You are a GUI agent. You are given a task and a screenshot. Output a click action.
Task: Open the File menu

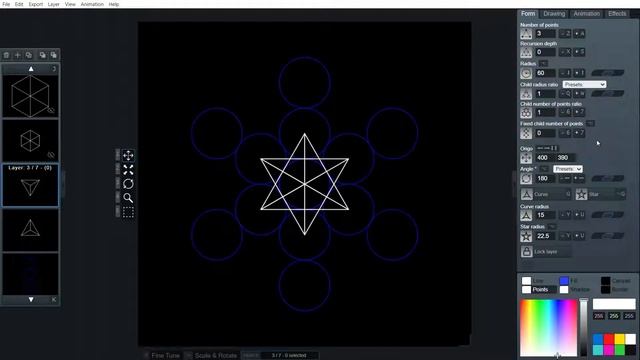6,4
